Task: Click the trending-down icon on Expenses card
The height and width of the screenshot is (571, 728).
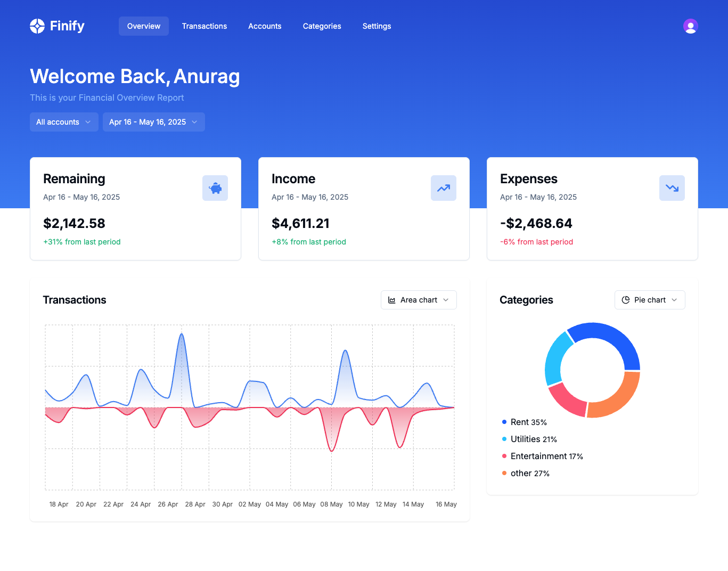Action: pyautogui.click(x=672, y=188)
